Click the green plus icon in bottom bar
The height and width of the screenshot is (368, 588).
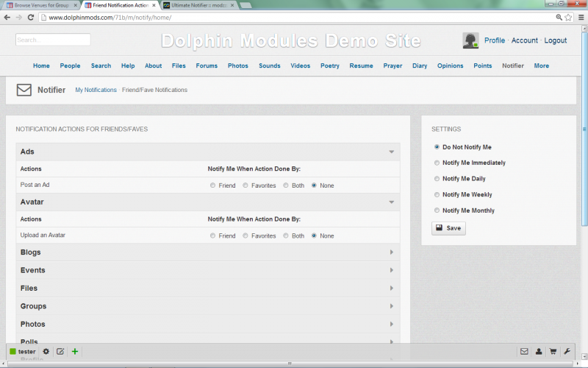point(75,352)
